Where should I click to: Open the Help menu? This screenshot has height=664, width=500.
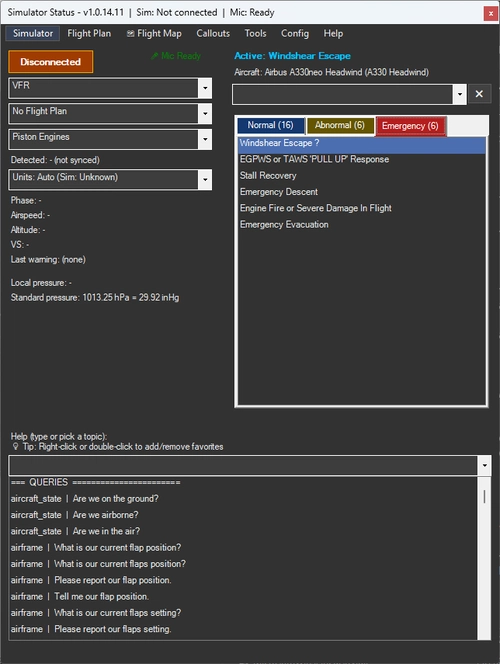click(x=333, y=33)
